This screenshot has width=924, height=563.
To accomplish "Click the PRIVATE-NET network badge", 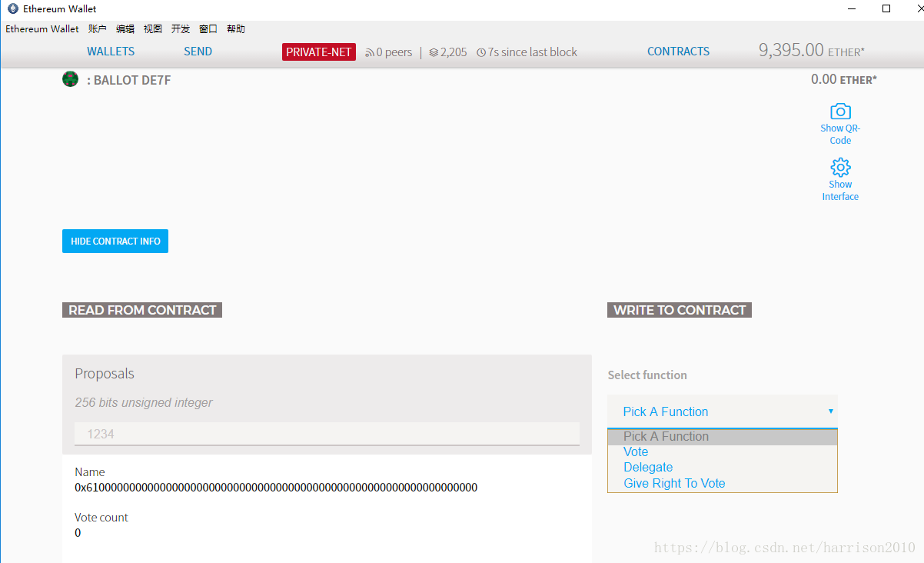I will coord(319,52).
